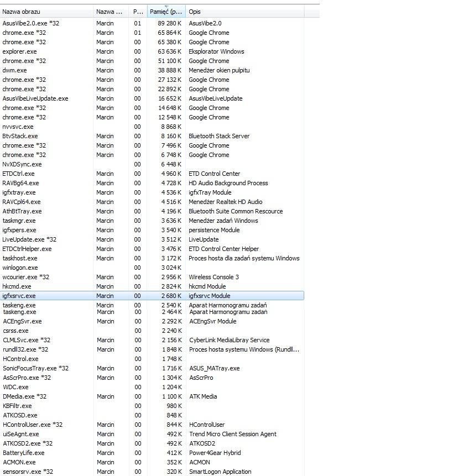This screenshot has height=476, width=453.
Task: Select the ATKOSD.exe row using 848 K
Action: [152, 416]
